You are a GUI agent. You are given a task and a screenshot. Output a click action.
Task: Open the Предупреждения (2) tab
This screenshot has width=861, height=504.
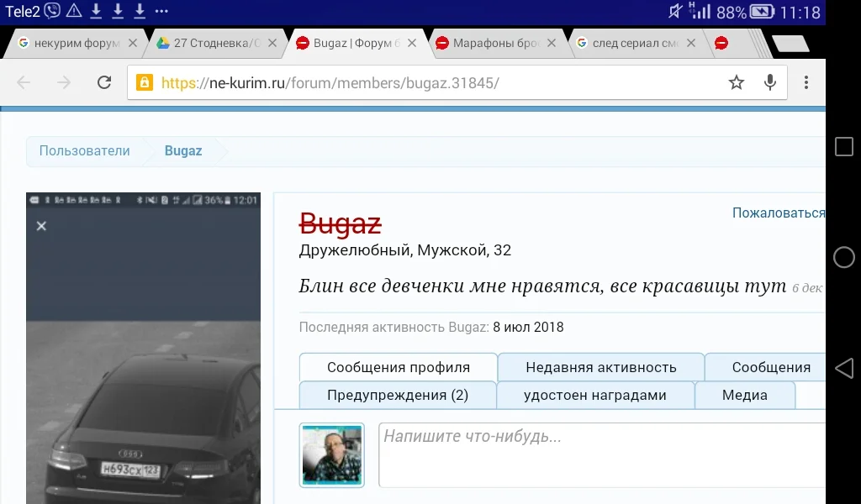click(x=398, y=395)
